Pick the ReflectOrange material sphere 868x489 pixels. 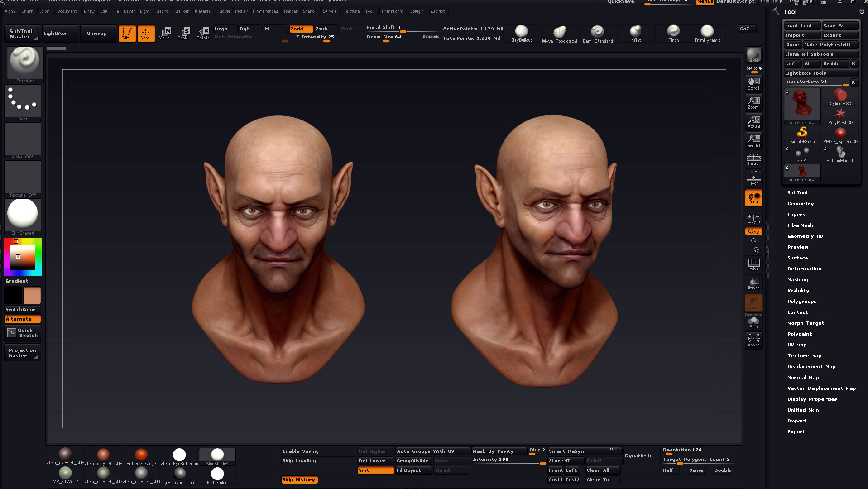point(141,457)
